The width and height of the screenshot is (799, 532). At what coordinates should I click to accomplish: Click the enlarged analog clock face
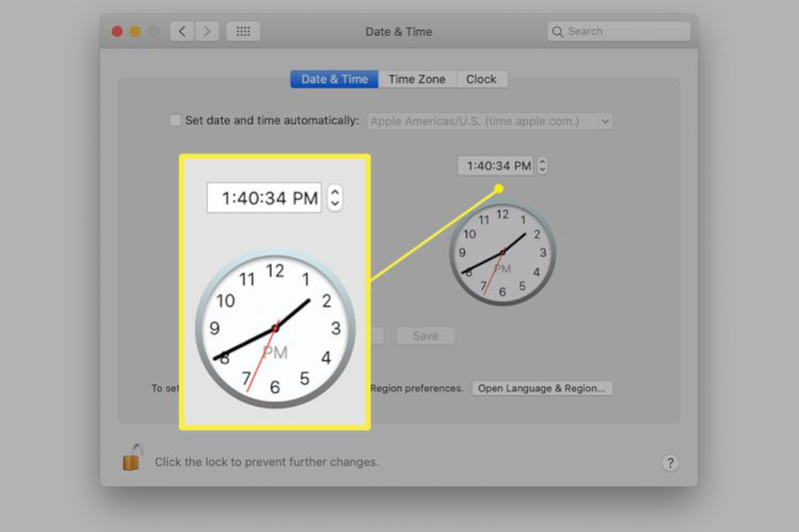click(x=276, y=328)
